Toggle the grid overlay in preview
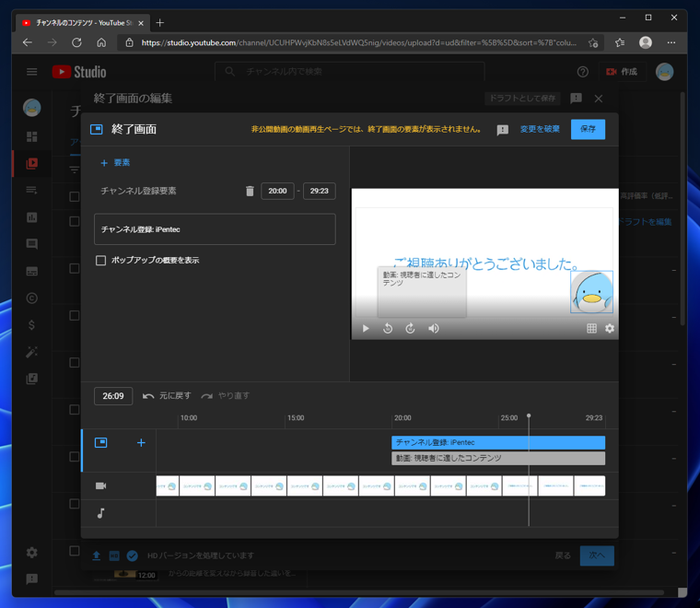This screenshot has height=608, width=700. point(591,329)
